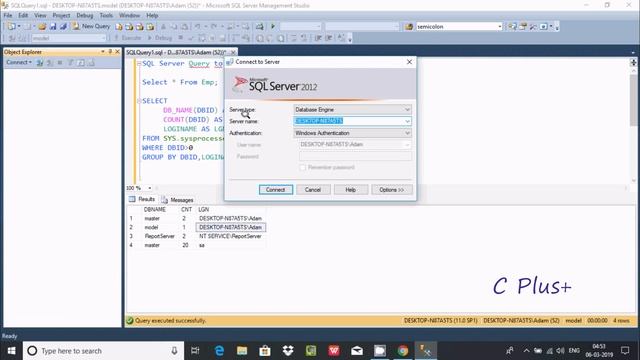Click the Windows Start button
The width and height of the screenshot is (640, 360).
pos(11,351)
